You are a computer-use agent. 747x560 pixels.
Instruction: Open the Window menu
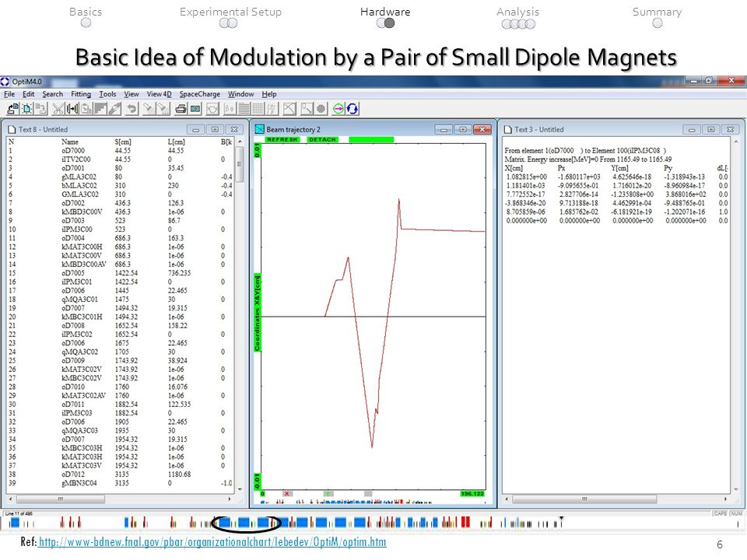(x=240, y=94)
